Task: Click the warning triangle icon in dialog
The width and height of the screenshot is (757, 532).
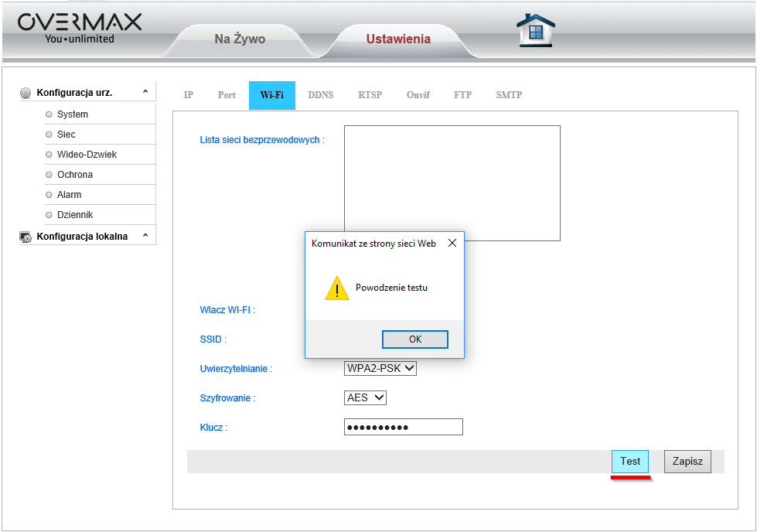Action: pyautogui.click(x=337, y=288)
